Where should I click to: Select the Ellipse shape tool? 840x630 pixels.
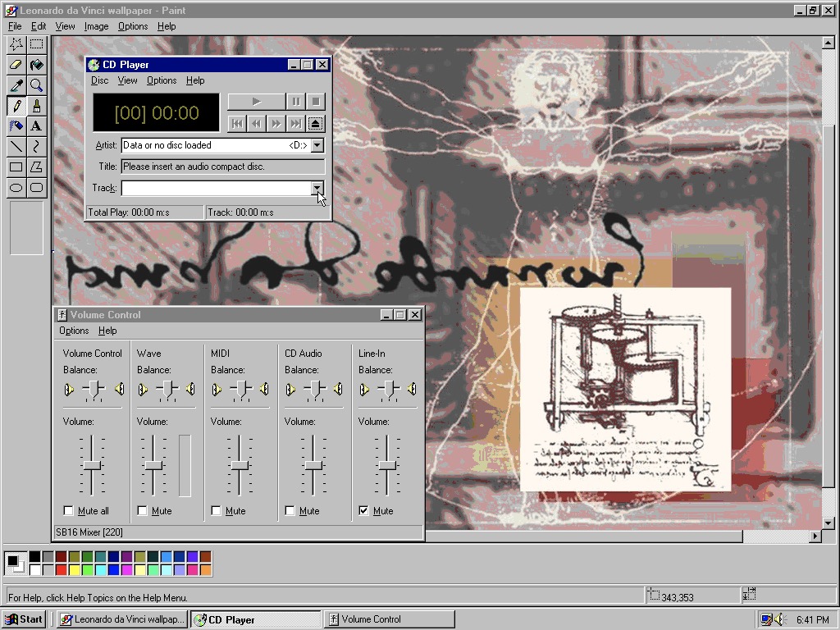coord(16,188)
